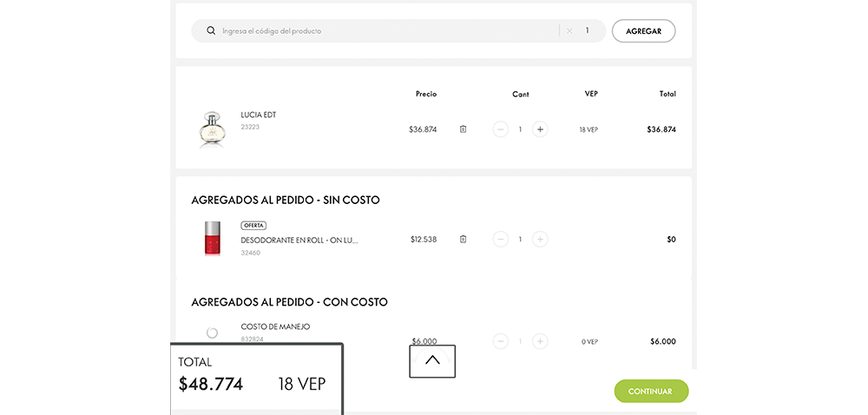This screenshot has width=868, height=415.
Task: Open the red deodorant roll-on thumbnail
Action: [x=213, y=239]
